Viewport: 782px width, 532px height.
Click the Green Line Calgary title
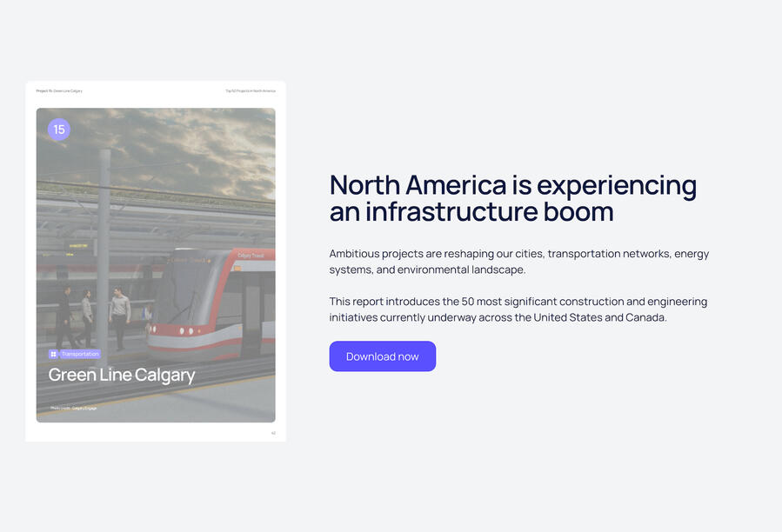point(122,375)
